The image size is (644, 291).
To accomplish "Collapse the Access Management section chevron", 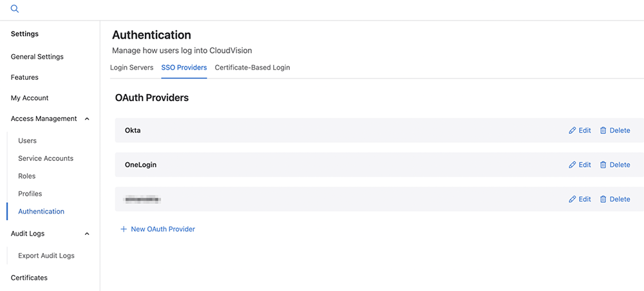I will point(87,118).
